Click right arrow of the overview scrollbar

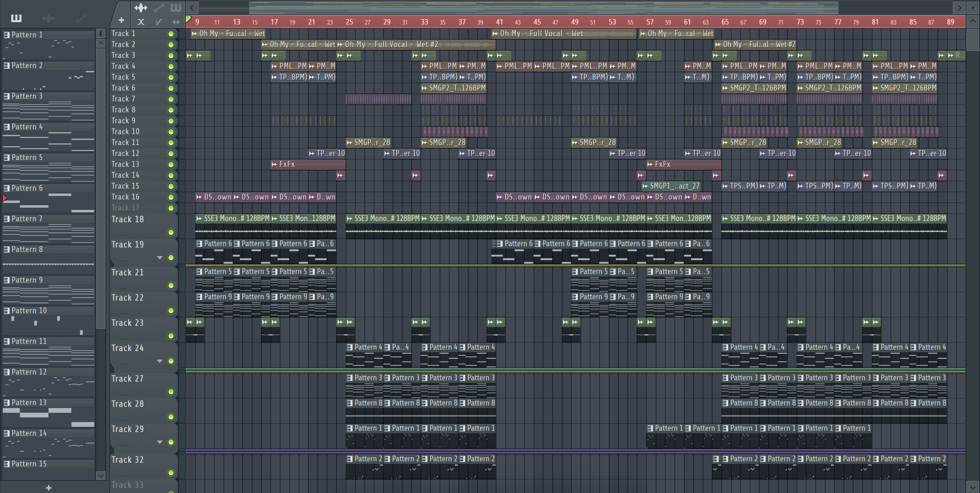(960, 7)
